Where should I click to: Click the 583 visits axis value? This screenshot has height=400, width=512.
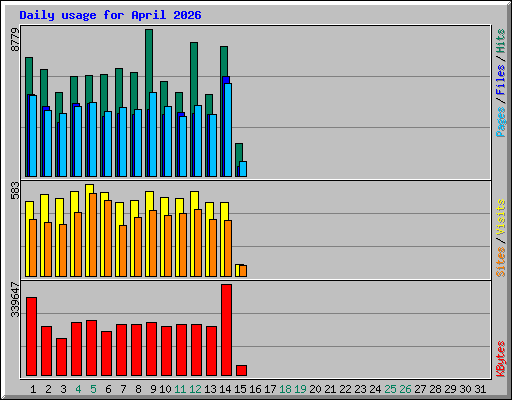[15, 190]
